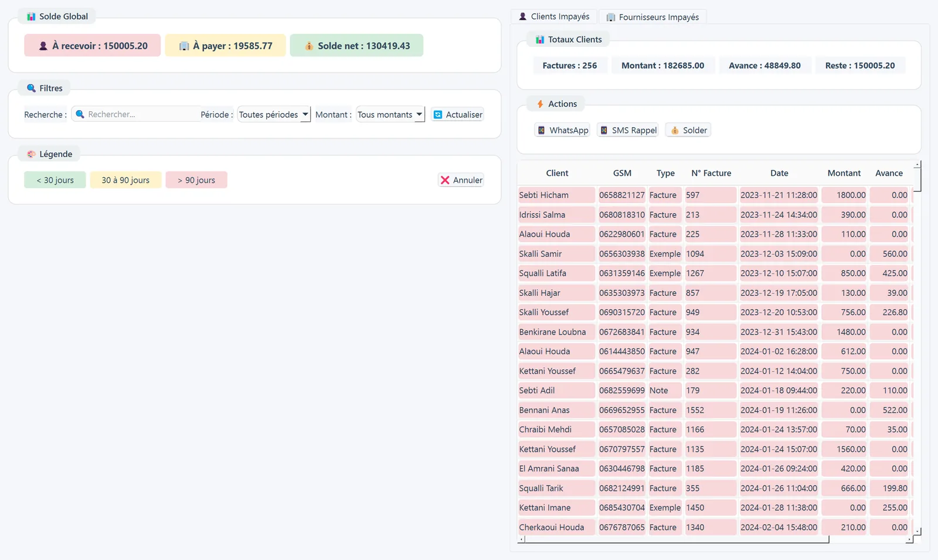This screenshot has height=560, width=938.
Task: Click the refresh icon on Actualiser
Action: 438,115
